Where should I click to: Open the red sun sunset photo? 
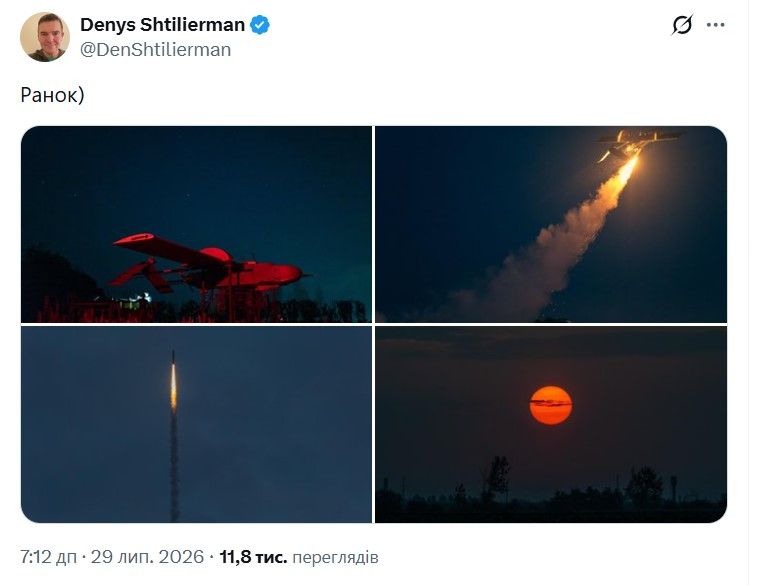551,424
